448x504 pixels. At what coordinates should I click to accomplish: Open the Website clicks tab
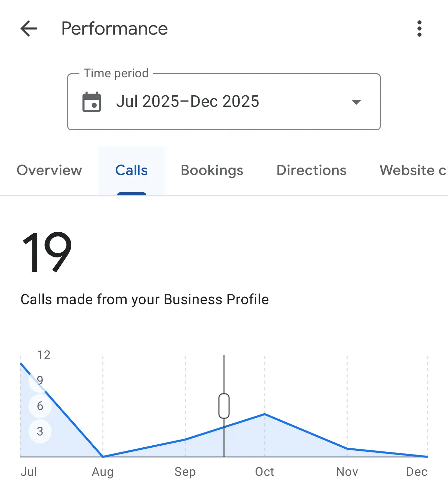pyautogui.click(x=413, y=170)
